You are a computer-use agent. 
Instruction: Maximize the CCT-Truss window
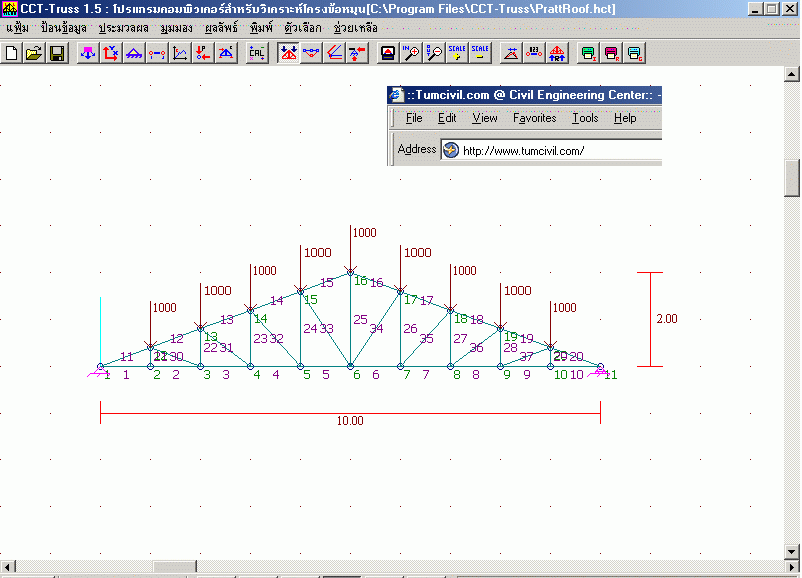pos(772,9)
